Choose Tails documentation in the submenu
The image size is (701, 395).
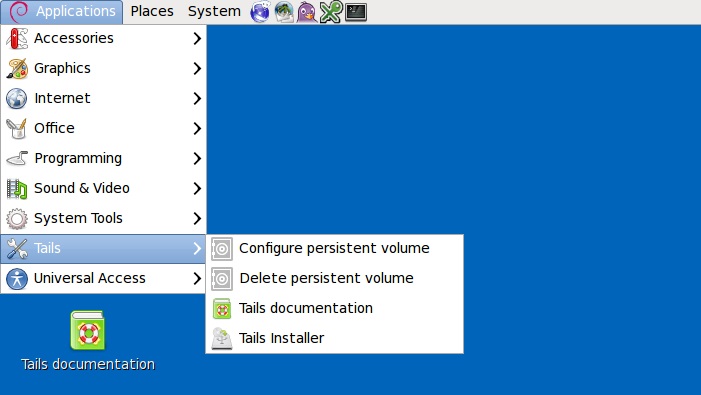[334, 308]
